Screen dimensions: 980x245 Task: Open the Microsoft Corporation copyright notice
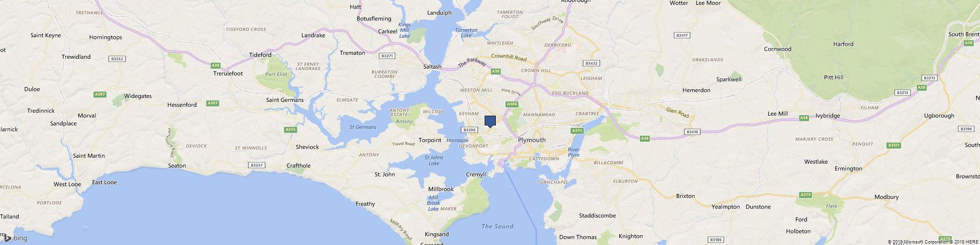[919, 242]
